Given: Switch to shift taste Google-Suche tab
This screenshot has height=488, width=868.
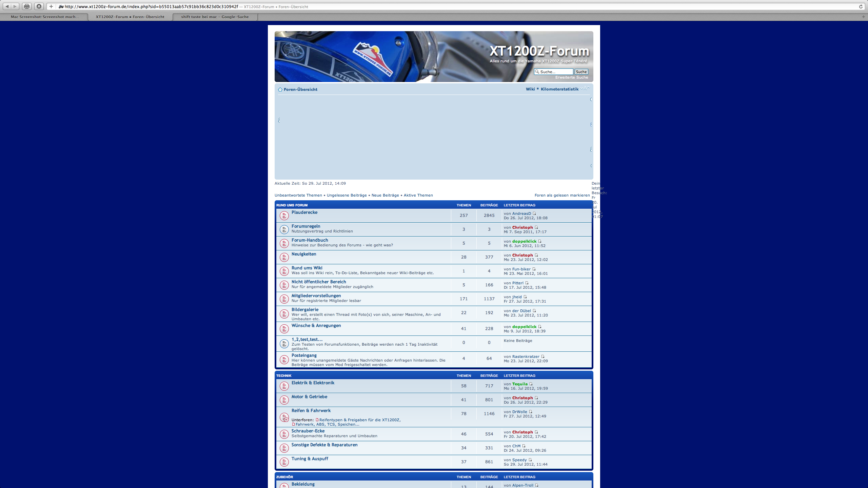Looking at the screenshot, I should 215,17.
